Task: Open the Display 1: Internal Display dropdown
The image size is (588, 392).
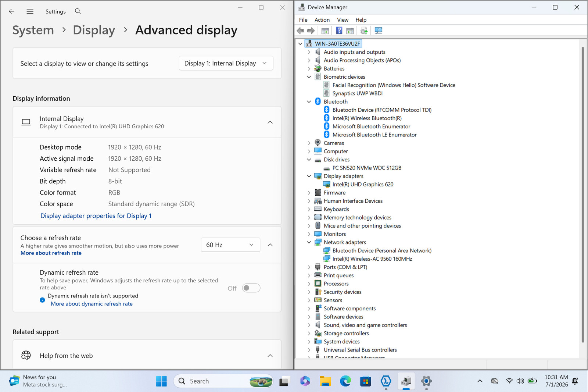Action: [226, 63]
